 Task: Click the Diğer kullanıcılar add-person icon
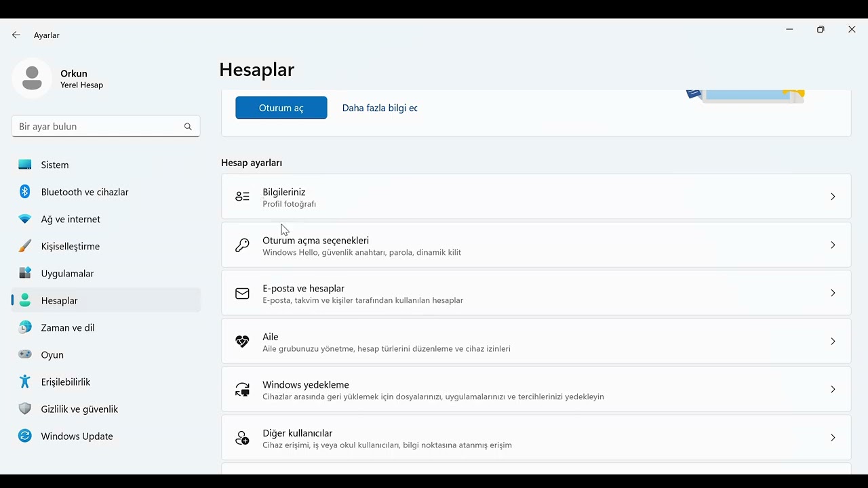pyautogui.click(x=242, y=439)
